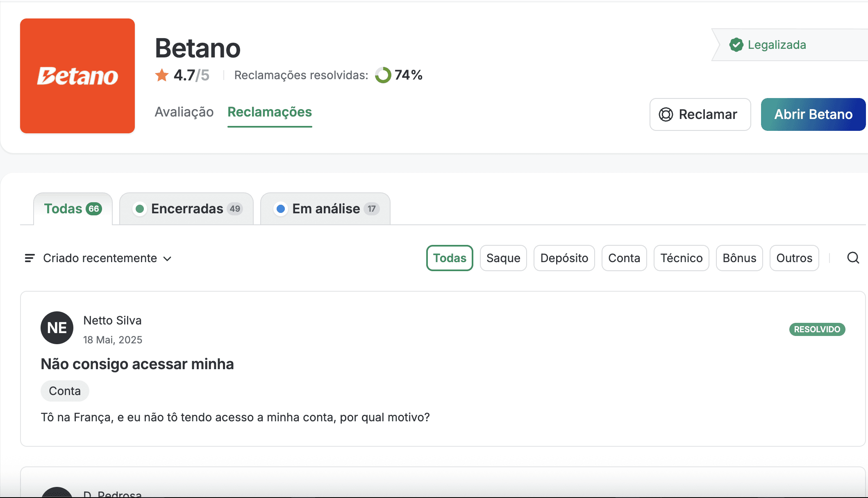
Task: Click the sort lines icon
Action: click(x=30, y=258)
